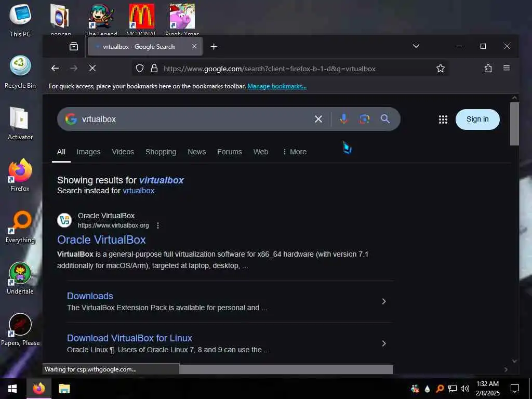Open Manage bookmarks link
532x399 pixels.
pos(277,86)
